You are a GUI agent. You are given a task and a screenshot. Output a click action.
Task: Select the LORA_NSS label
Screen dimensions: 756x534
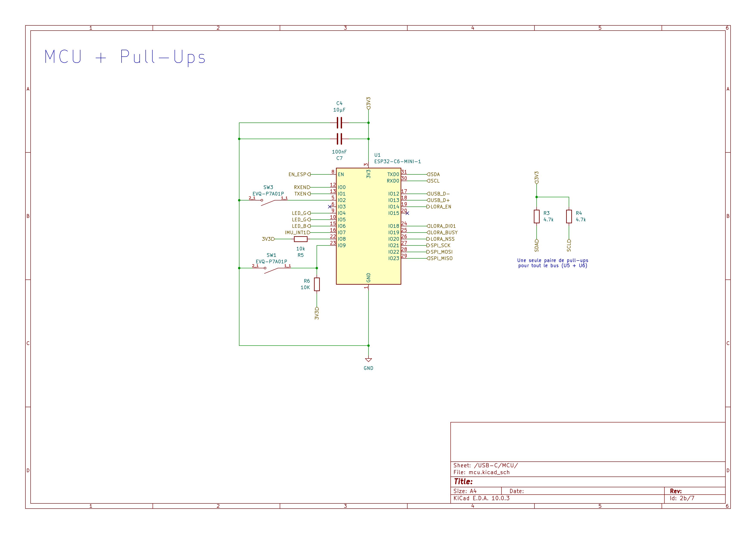click(440, 239)
